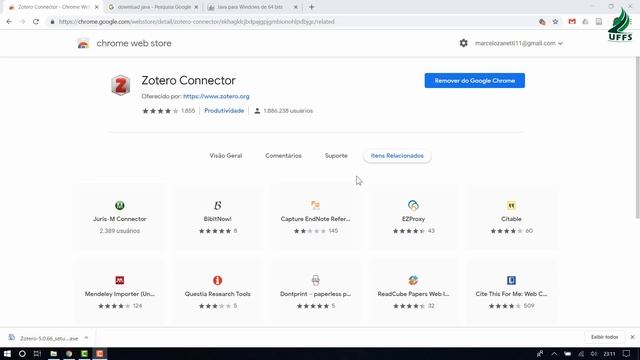The width and height of the screenshot is (640, 360).
Task: Click the EZProxy title text
Action: point(413,219)
